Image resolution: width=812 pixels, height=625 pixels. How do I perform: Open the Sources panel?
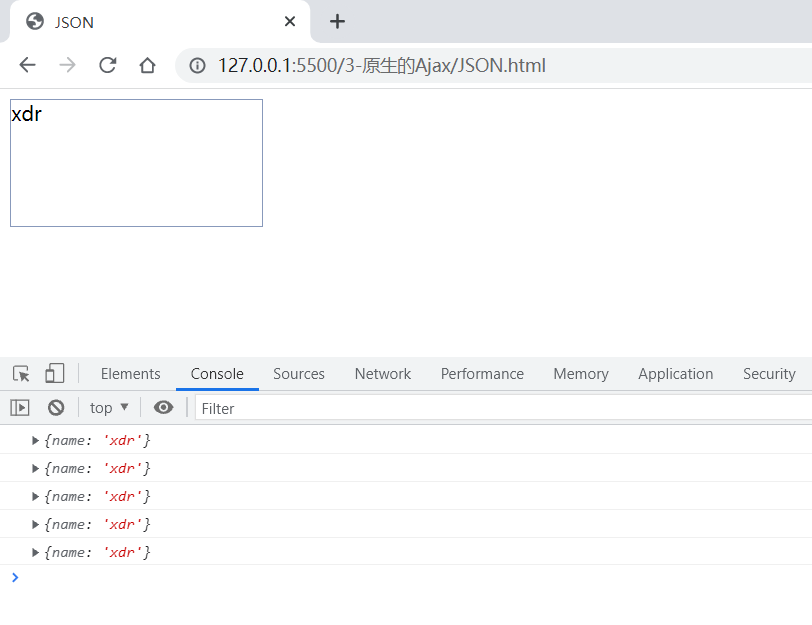point(299,374)
